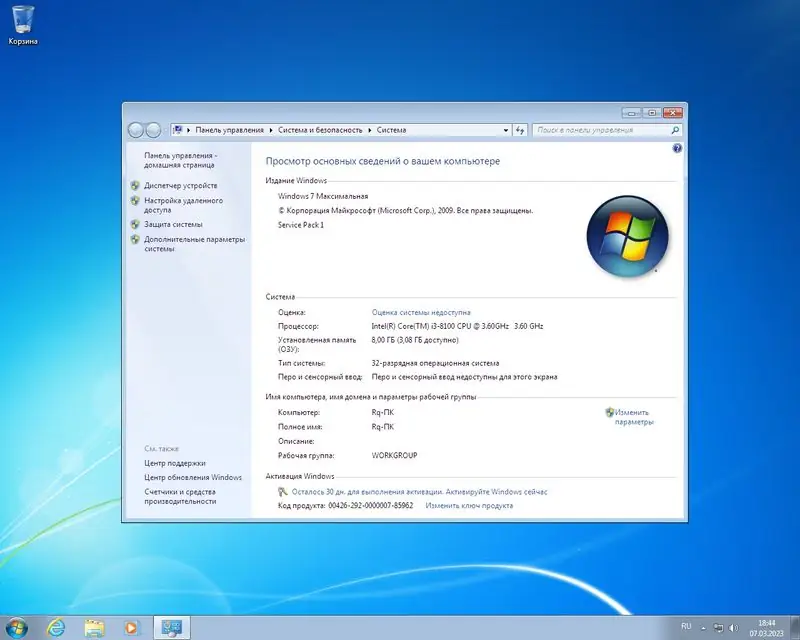Click shield icon next to Дополнительные параметры системы
Viewport: 800px width, 640px height.
[135, 239]
